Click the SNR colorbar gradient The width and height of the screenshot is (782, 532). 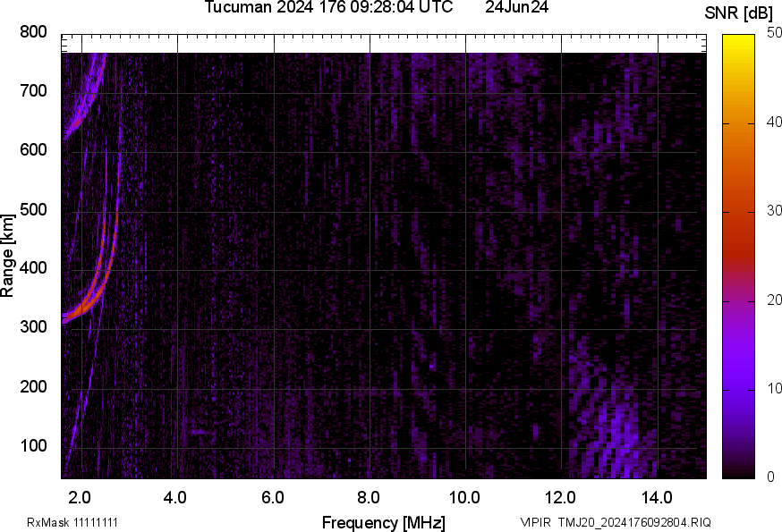click(738, 257)
